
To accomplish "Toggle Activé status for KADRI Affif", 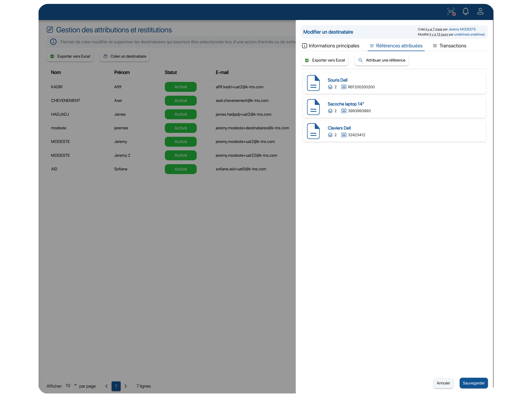I will click(x=180, y=87).
